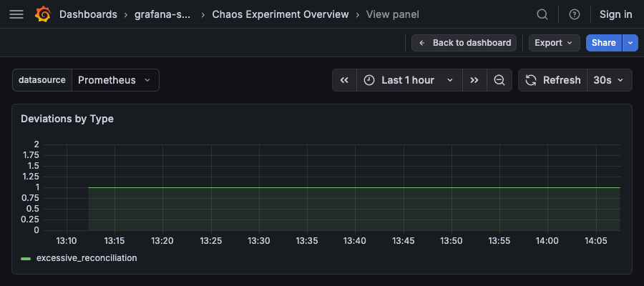Open Chaos Experiment Overview breadcrumb
The image size is (644, 286).
[x=280, y=14]
